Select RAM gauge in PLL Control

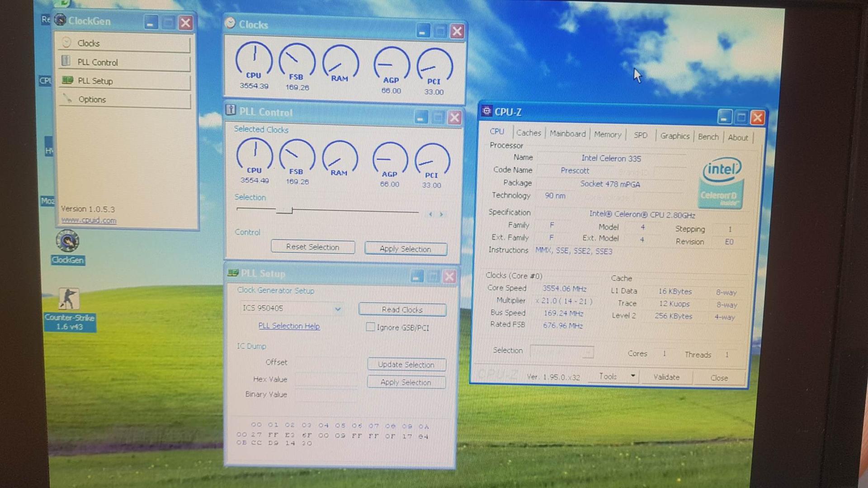340,159
